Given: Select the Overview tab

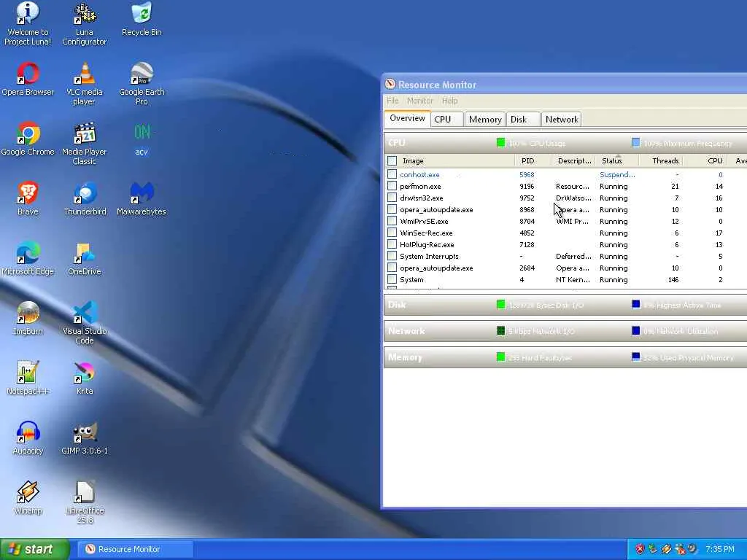Looking at the screenshot, I should (x=407, y=119).
